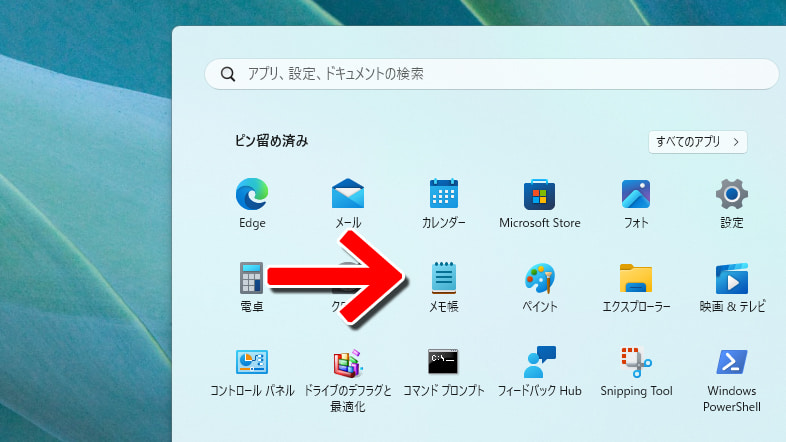
Task: Click the magnifier icon in the search box
Action: [x=228, y=74]
